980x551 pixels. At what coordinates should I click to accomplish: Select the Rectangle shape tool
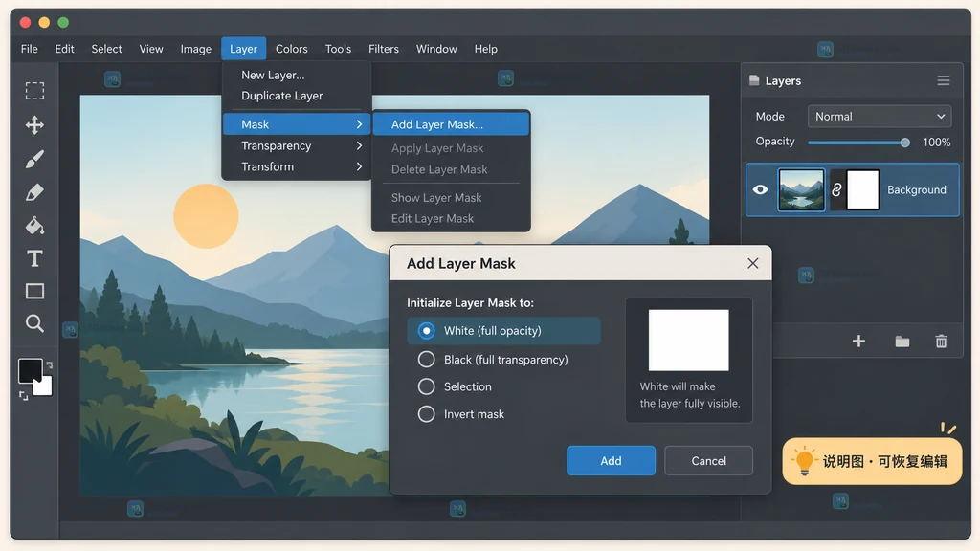(x=34, y=291)
